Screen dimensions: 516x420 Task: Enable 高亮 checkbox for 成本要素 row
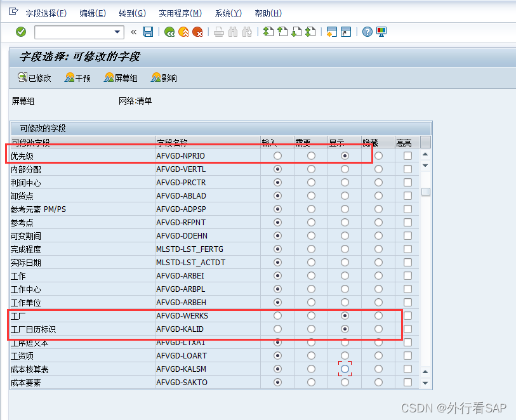(x=407, y=382)
